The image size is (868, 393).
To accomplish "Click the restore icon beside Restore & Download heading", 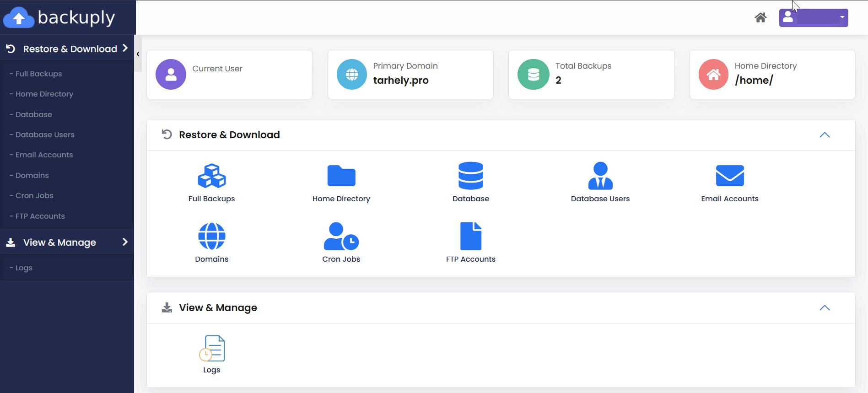I will [167, 134].
